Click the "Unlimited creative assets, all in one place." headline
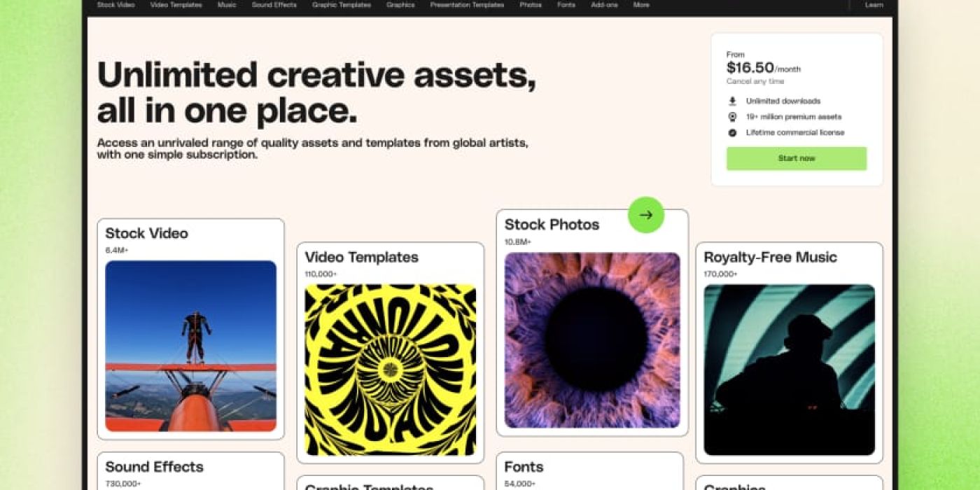Screen dimensions: 980x490 pos(316,92)
